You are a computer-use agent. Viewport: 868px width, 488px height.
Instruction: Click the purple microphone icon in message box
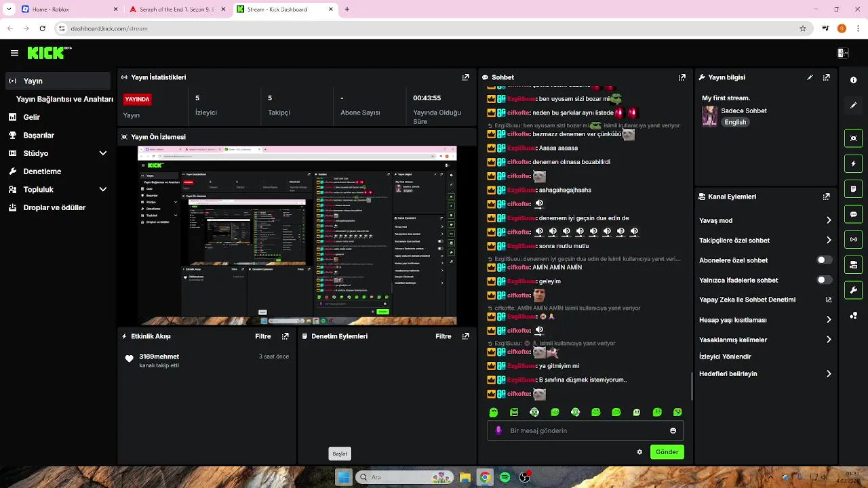click(499, 430)
